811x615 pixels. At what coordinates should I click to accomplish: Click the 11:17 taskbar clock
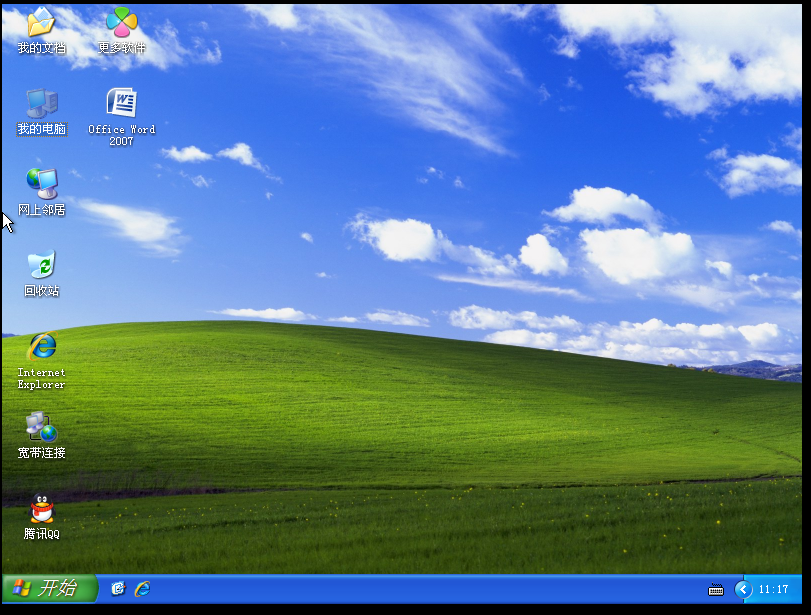tap(773, 589)
